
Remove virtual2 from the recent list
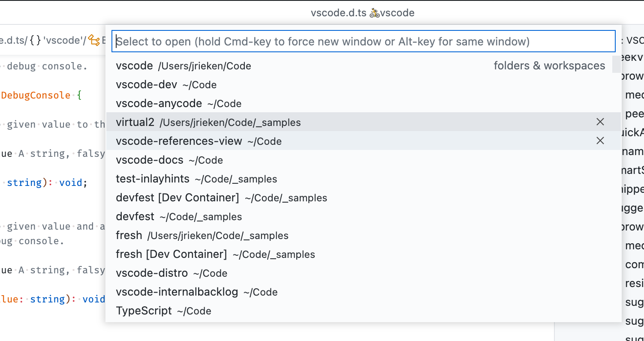click(600, 122)
